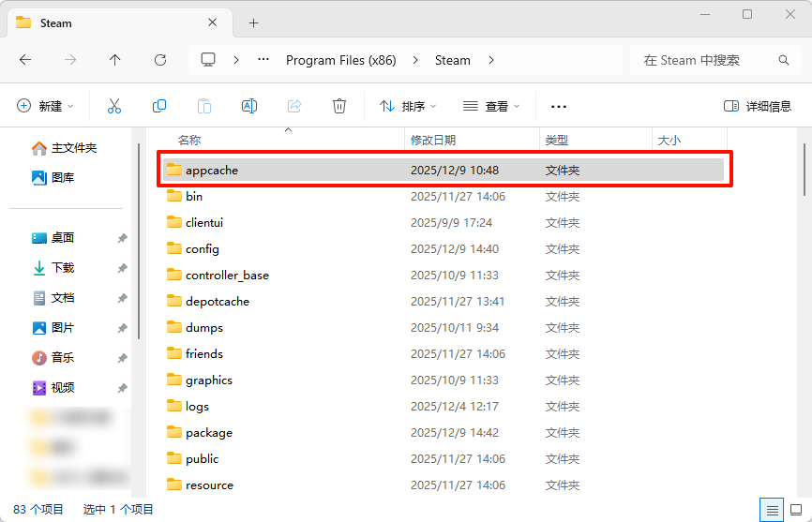
Task: Unpin 桌面 using its pin icon
Action: pyautogui.click(x=122, y=238)
